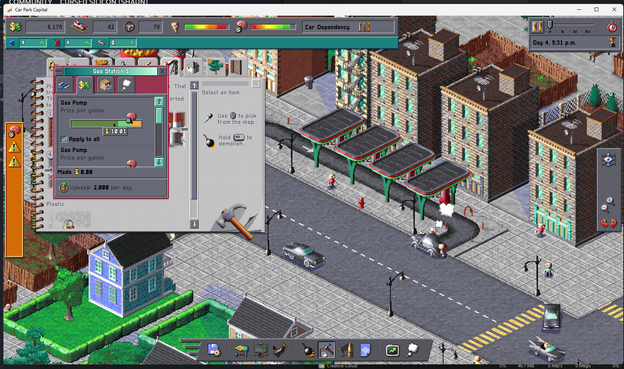Expand the car resource counter arrow
This screenshot has height=369, width=624.
pyautogui.click(x=132, y=43)
